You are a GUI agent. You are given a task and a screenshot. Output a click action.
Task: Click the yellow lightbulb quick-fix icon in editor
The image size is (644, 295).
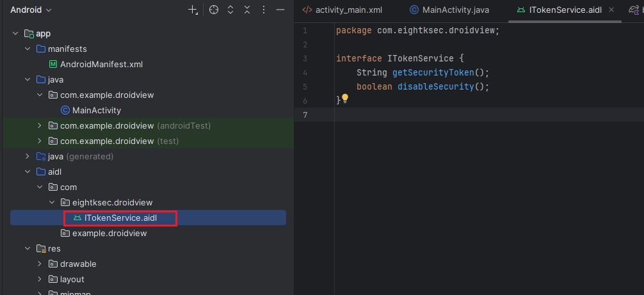[x=344, y=99]
